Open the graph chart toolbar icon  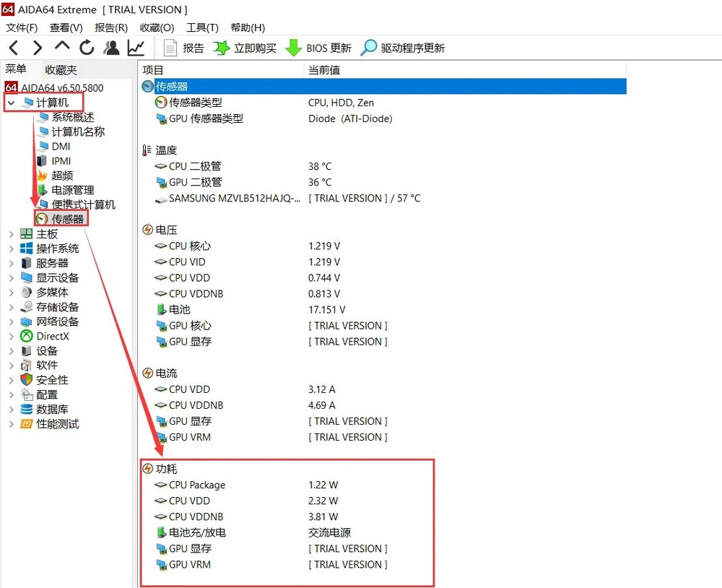point(136,48)
